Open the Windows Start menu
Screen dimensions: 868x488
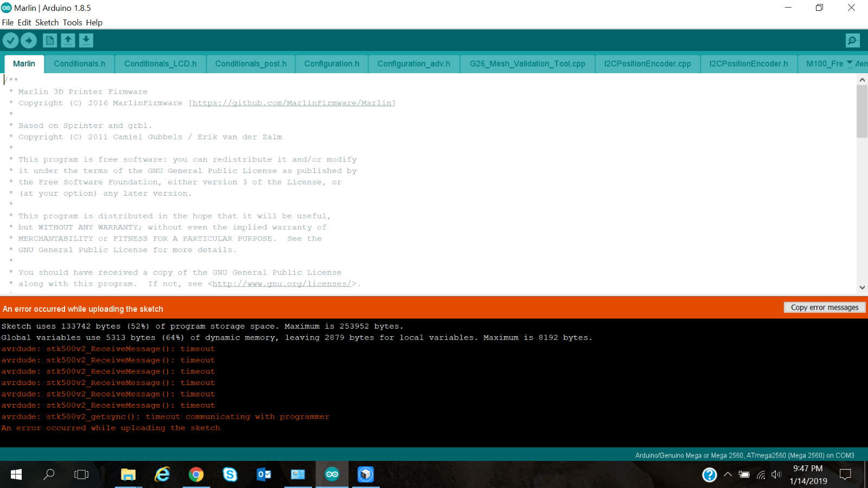coord(16,474)
